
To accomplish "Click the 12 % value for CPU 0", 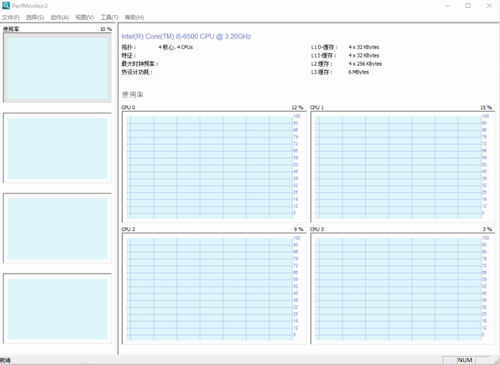I will (297, 108).
